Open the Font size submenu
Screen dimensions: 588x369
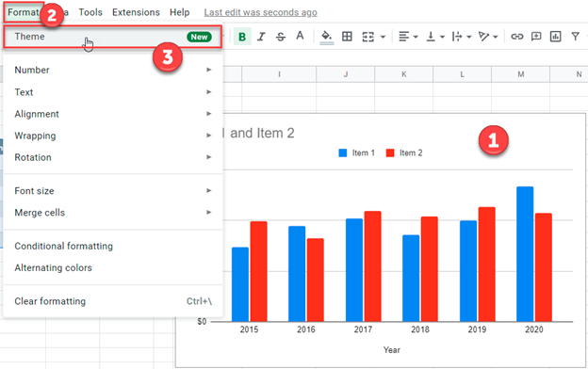click(x=113, y=191)
